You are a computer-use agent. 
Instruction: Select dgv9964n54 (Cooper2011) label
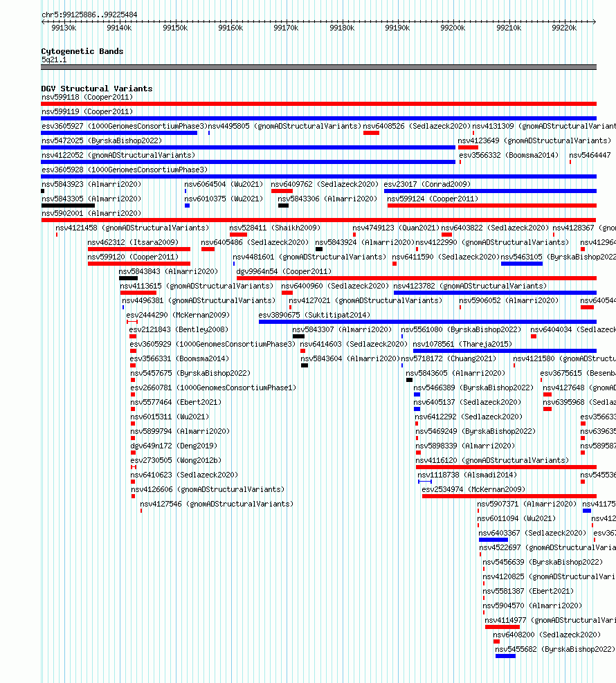tap(284, 271)
